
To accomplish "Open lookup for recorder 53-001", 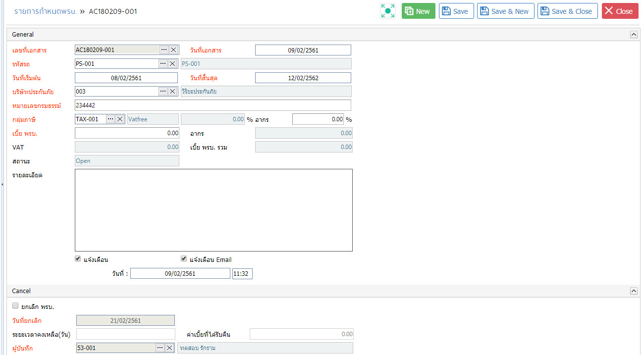I will coord(160,348).
